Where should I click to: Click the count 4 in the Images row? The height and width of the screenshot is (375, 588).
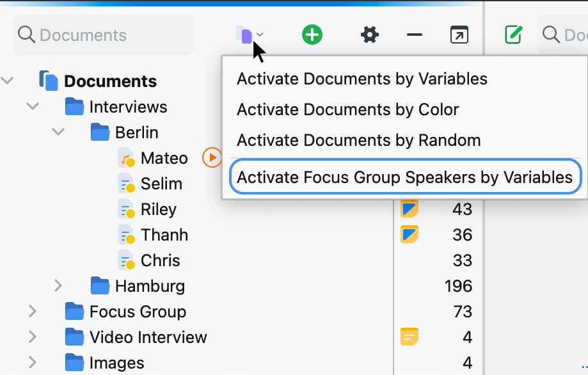467,363
